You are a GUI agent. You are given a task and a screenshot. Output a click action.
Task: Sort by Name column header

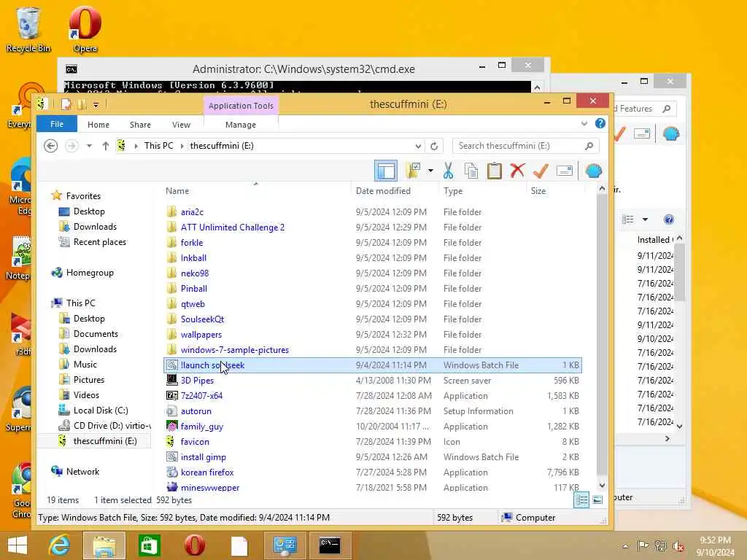click(x=177, y=190)
